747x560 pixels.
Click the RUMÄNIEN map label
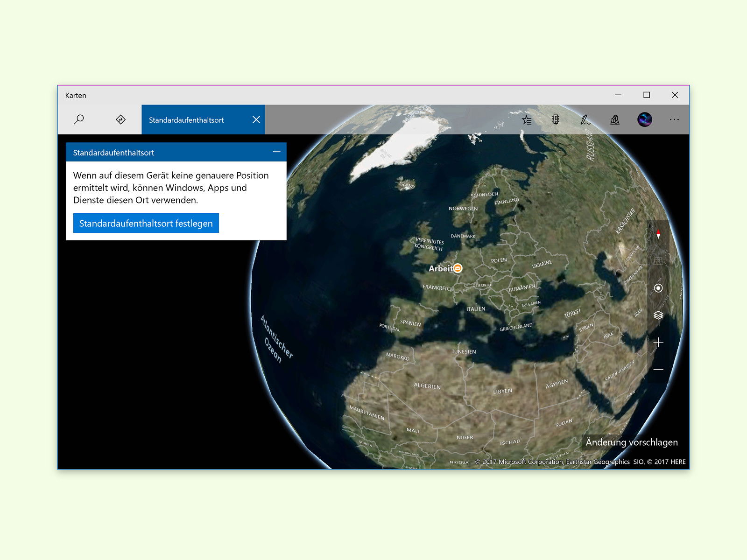(522, 288)
